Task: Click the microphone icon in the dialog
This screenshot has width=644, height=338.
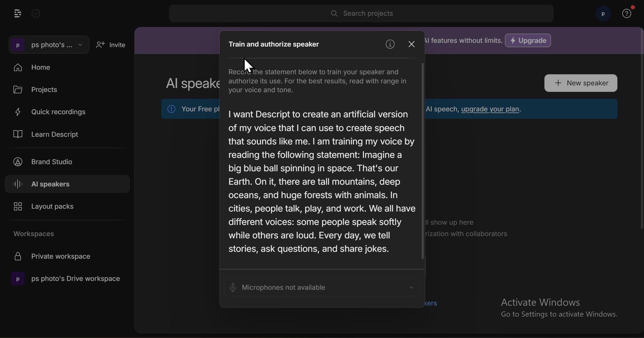Action: pyautogui.click(x=233, y=287)
